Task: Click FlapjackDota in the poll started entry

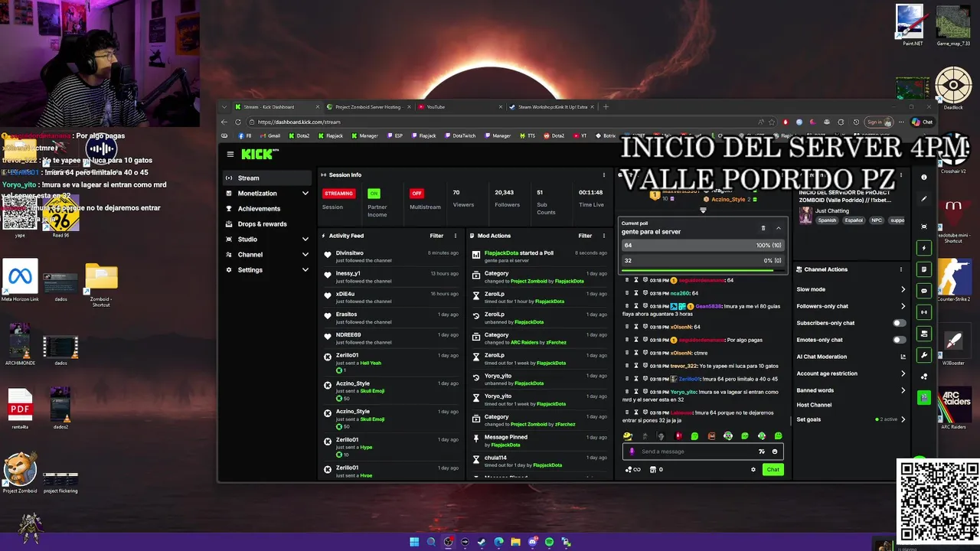Action: coord(501,253)
